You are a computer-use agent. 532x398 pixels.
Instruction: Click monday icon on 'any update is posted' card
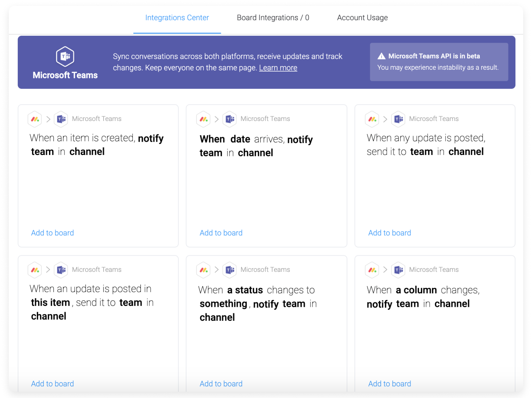coord(372,119)
